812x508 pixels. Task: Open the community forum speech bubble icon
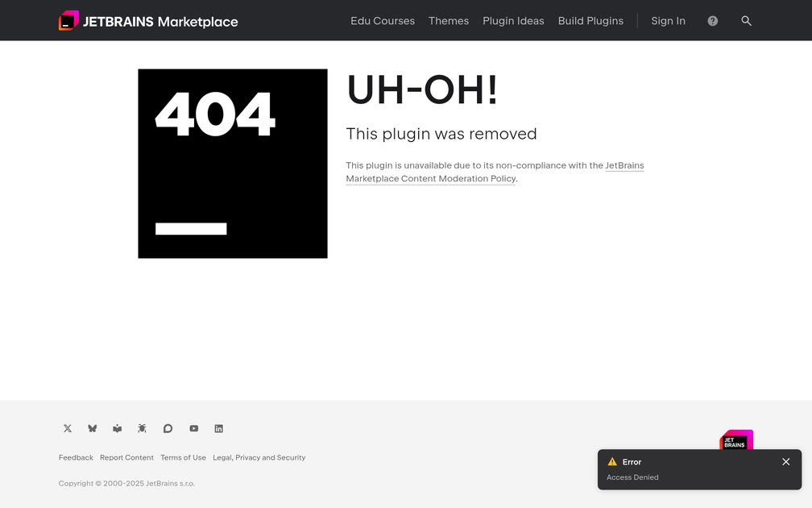coord(168,428)
